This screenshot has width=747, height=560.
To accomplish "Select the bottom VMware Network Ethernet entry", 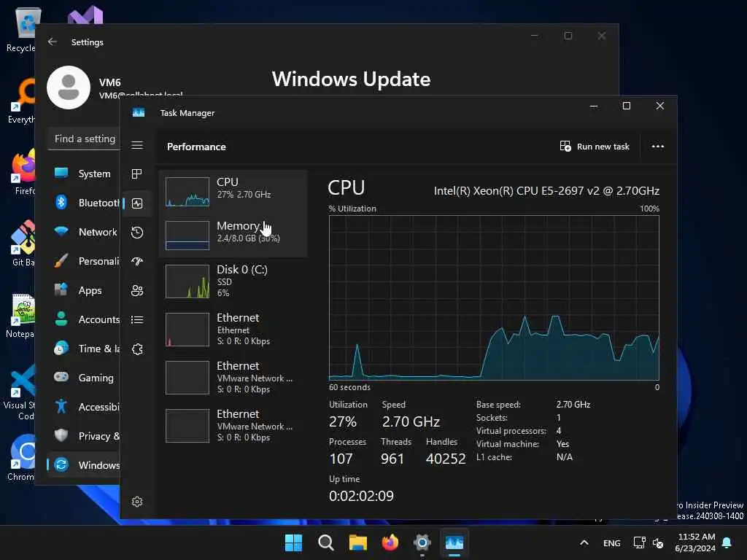I will point(233,425).
